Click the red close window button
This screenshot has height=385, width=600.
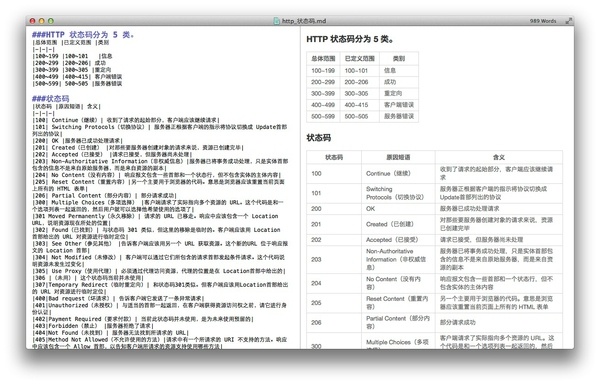click(x=33, y=21)
